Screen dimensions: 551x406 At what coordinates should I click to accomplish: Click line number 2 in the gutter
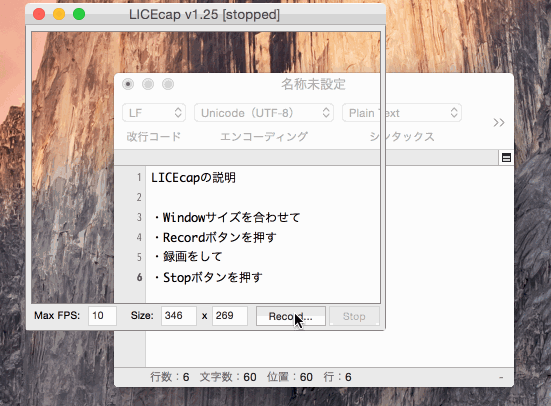pos(139,197)
